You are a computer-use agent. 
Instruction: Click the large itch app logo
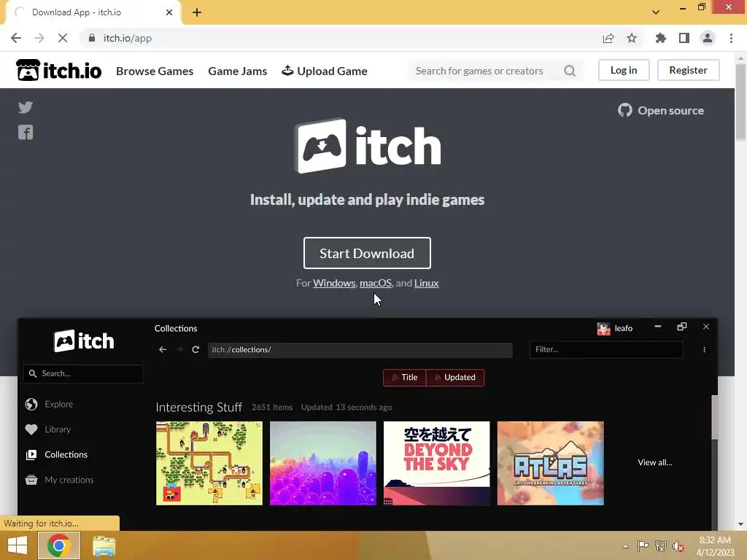point(368,146)
